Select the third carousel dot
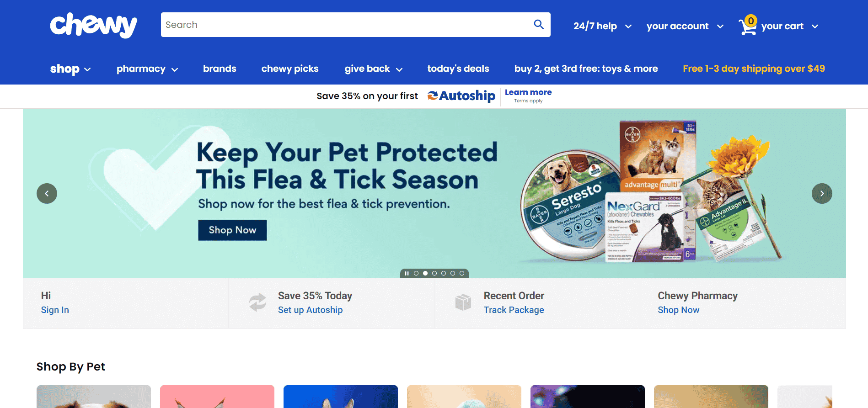This screenshot has width=868, height=408. (x=434, y=273)
